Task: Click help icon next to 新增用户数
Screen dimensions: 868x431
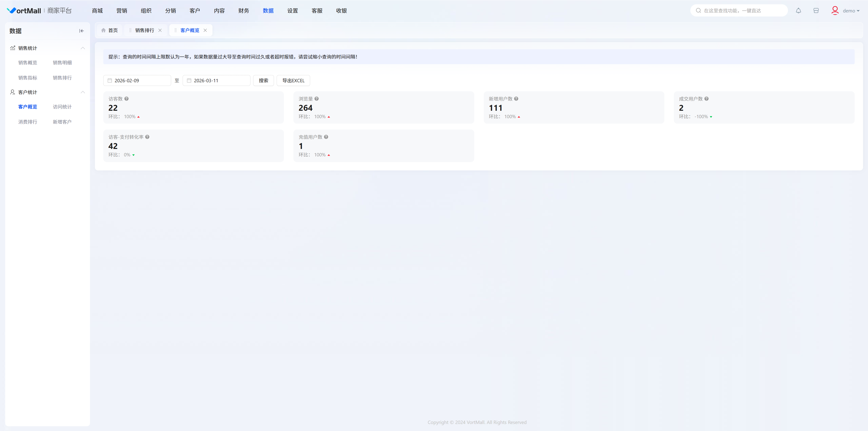Action: point(516,99)
